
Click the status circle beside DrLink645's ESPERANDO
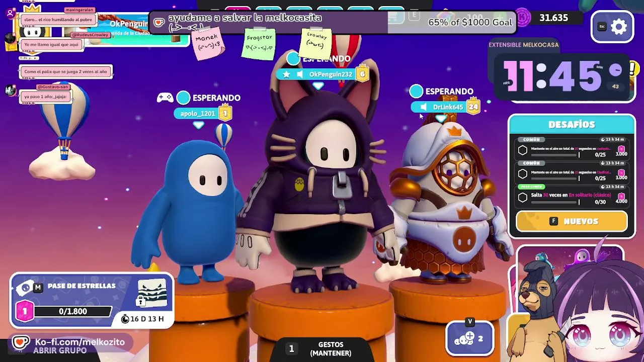[x=416, y=91]
